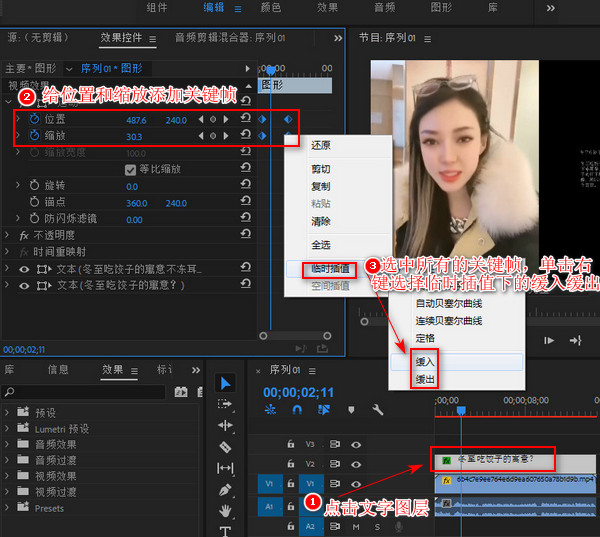Image resolution: width=600 pixels, height=537 pixels.
Task: Expand 旋转 property
Action: click(18, 185)
